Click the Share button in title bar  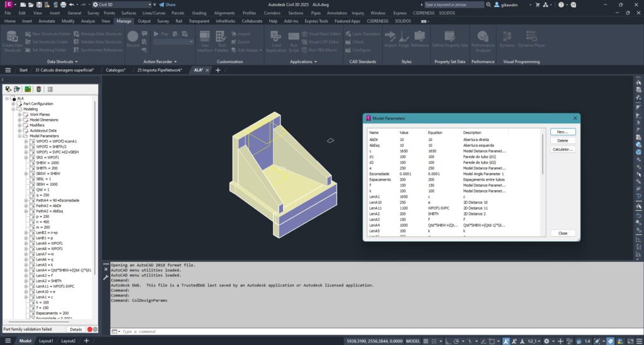click(167, 4)
